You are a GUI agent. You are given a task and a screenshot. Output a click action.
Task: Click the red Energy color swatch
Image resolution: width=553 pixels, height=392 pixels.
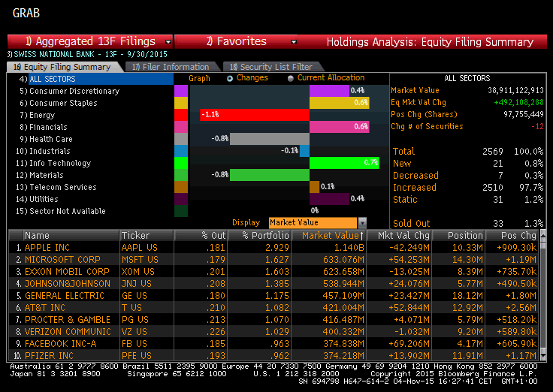[x=181, y=115]
